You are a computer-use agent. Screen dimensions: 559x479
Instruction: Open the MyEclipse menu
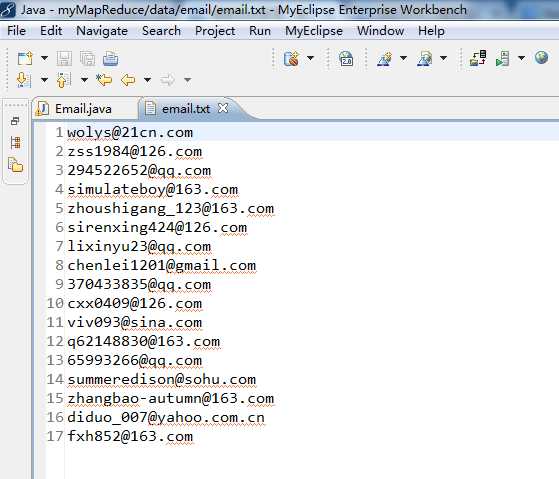pos(314,31)
